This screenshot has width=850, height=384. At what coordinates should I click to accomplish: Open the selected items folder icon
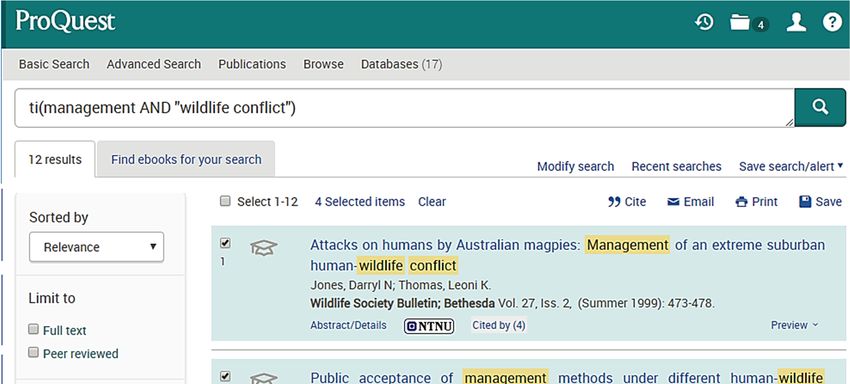pyautogui.click(x=739, y=23)
